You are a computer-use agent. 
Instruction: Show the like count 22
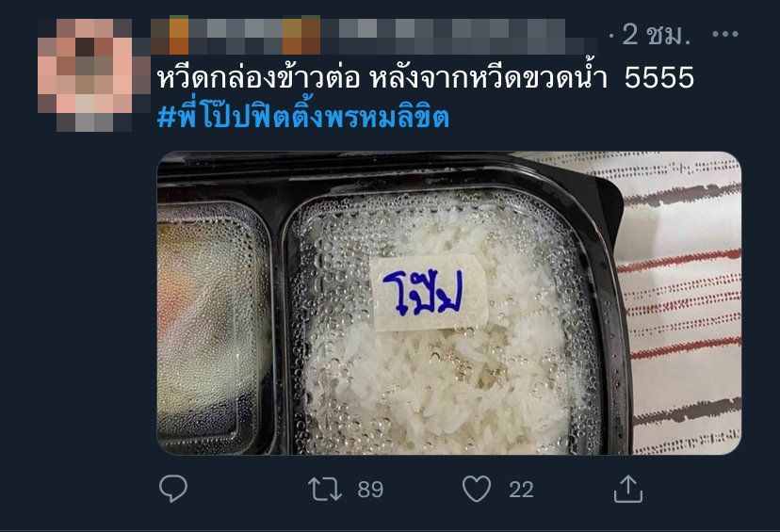click(x=521, y=491)
